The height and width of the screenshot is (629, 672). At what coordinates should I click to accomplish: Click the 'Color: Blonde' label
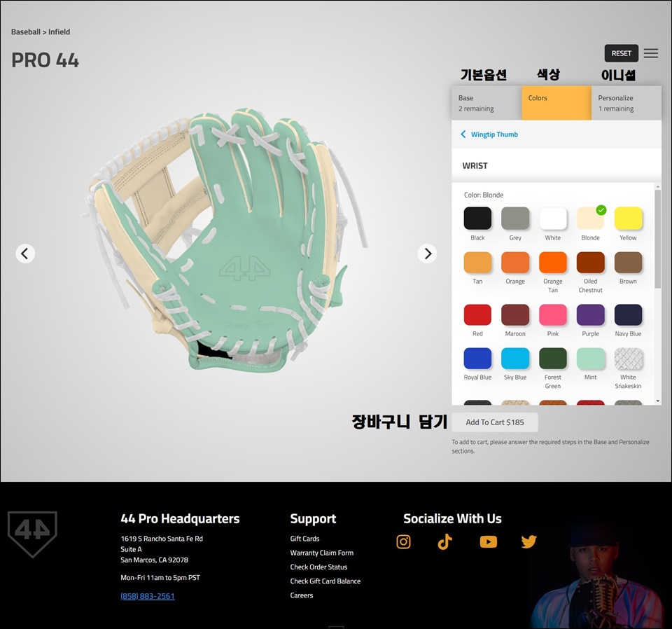pyautogui.click(x=484, y=195)
